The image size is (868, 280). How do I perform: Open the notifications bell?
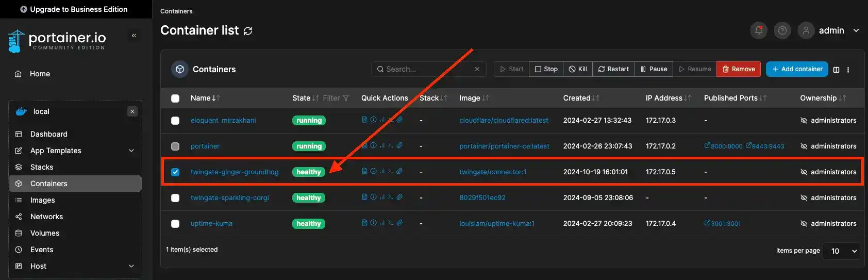tap(758, 30)
